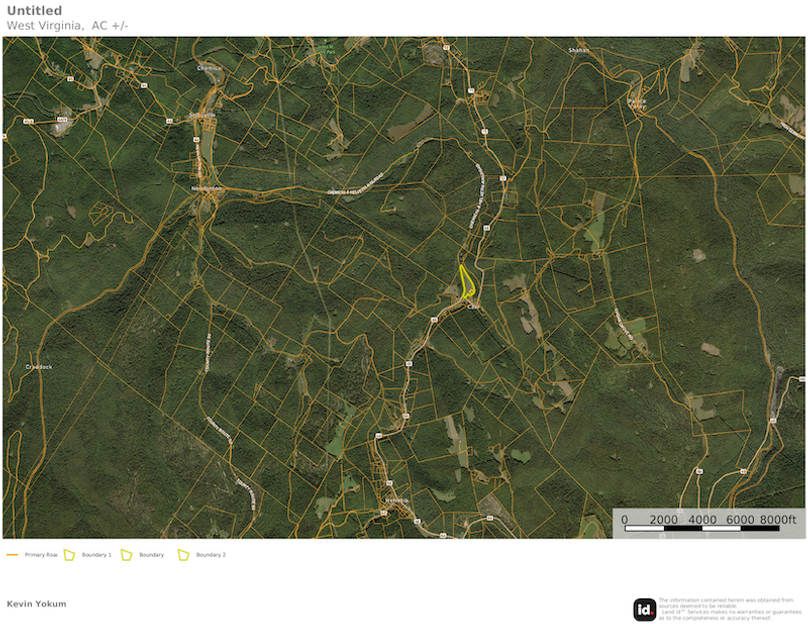Toggle visibility of the Boundary 1 layer

(97, 555)
